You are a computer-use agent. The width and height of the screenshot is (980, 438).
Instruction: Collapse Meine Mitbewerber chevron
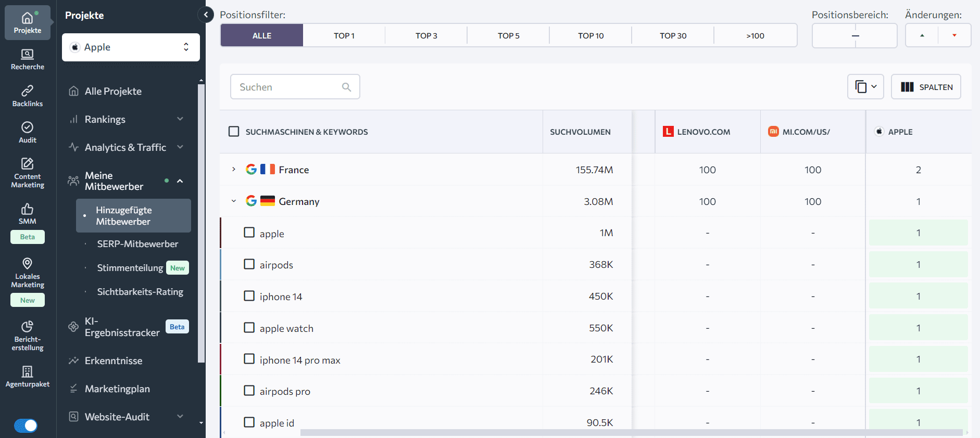pos(180,181)
